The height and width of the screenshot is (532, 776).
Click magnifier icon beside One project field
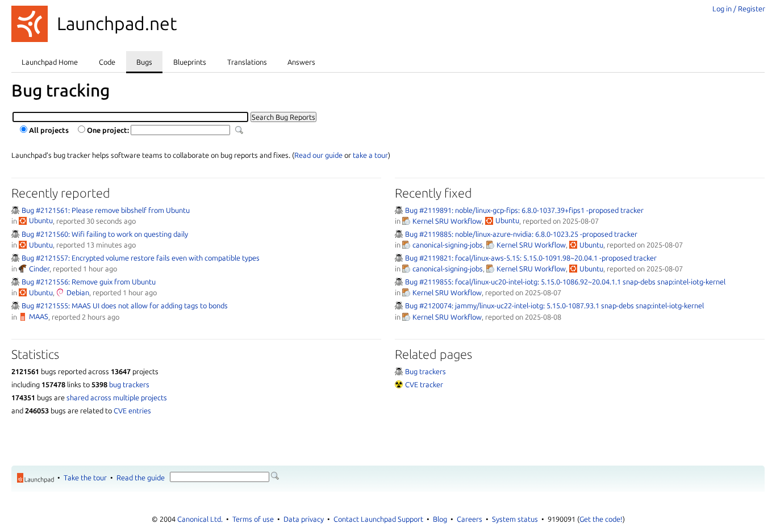point(239,130)
